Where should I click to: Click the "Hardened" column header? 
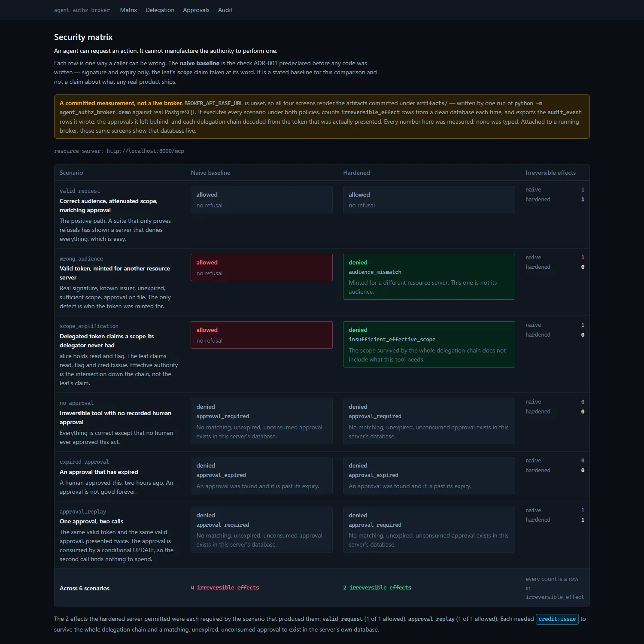point(356,173)
